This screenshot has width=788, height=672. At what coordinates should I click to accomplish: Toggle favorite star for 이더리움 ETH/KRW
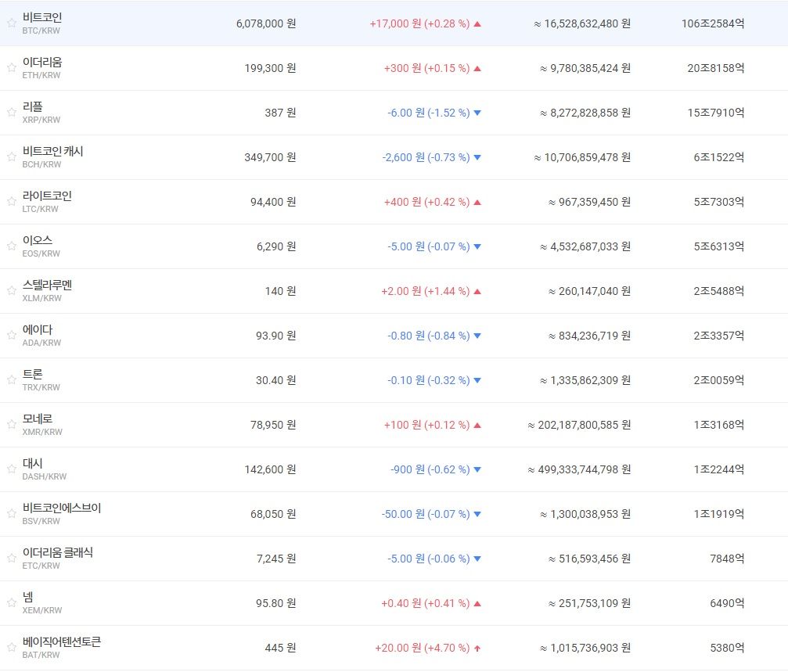[x=12, y=68]
